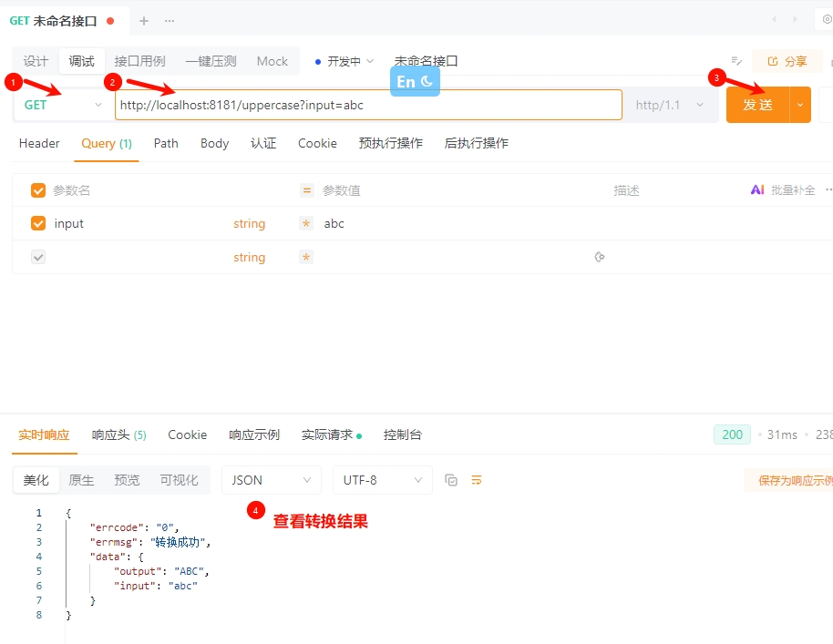This screenshot has width=833, height=644.
Task: Toggle the word-wrap icon in response toolbar
Action: pyautogui.click(x=476, y=480)
